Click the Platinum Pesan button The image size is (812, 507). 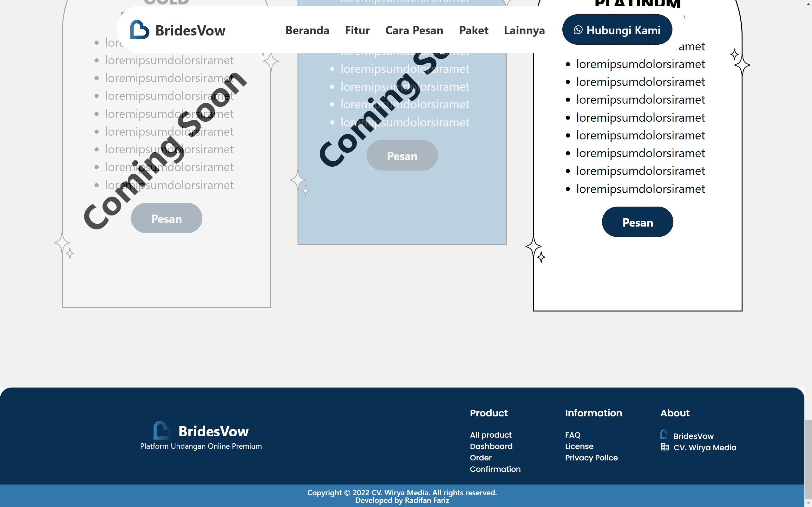[x=638, y=222]
